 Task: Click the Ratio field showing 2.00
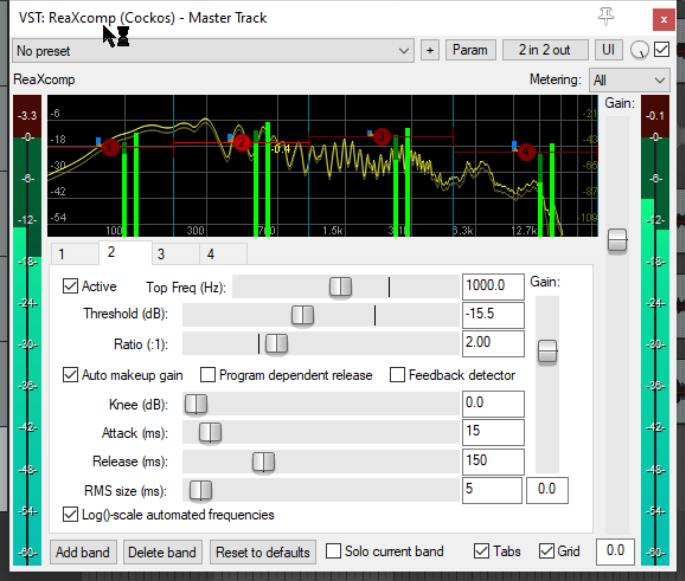click(493, 344)
